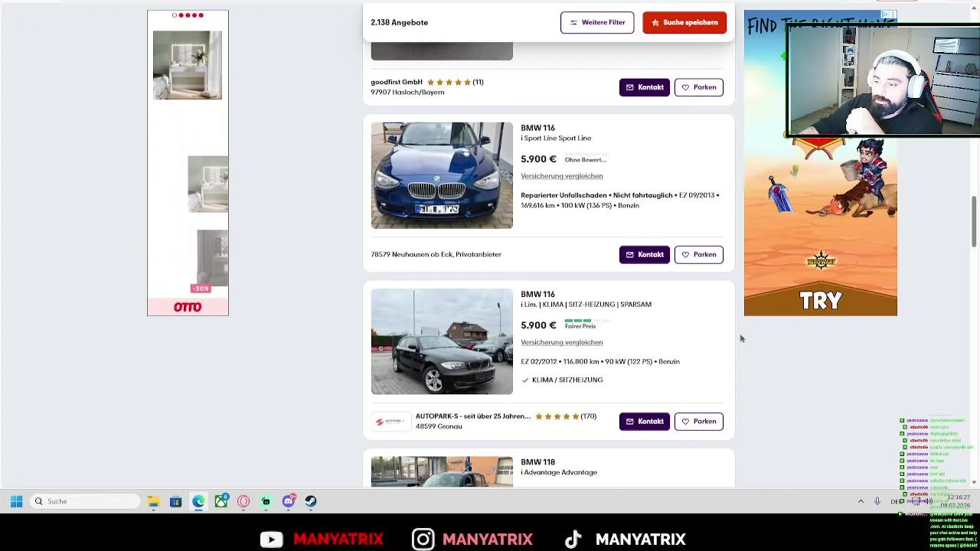Click the filter sliders icon in Weitere Filter
Viewport: 980px width, 551px height.
573,23
